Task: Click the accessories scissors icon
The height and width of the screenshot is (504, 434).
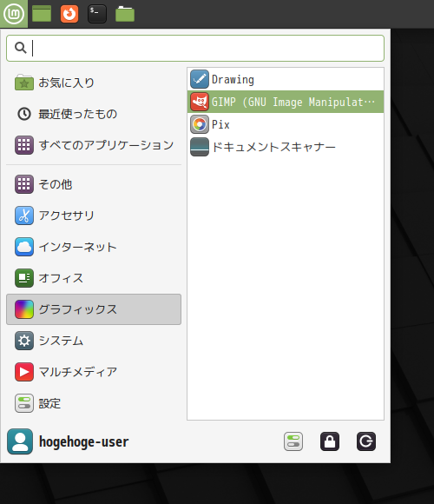Action: click(x=24, y=216)
